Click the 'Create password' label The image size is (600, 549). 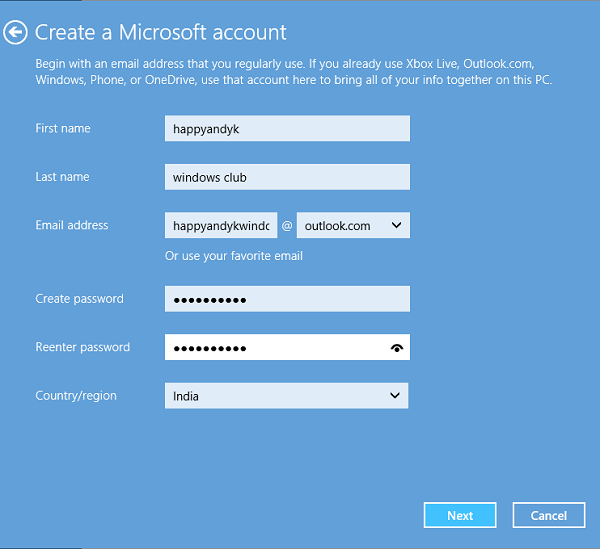pyautogui.click(x=80, y=299)
